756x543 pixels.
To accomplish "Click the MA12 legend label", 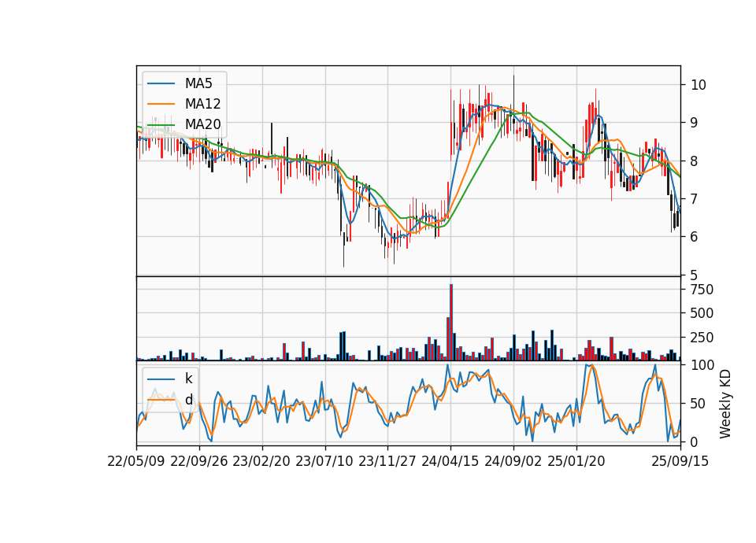I will click(x=202, y=104).
